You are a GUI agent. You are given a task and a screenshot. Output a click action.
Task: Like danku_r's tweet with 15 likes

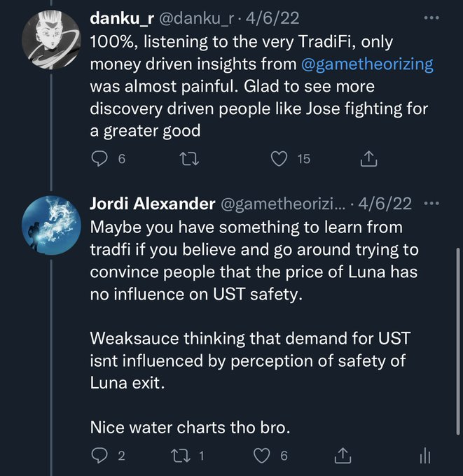coord(280,159)
